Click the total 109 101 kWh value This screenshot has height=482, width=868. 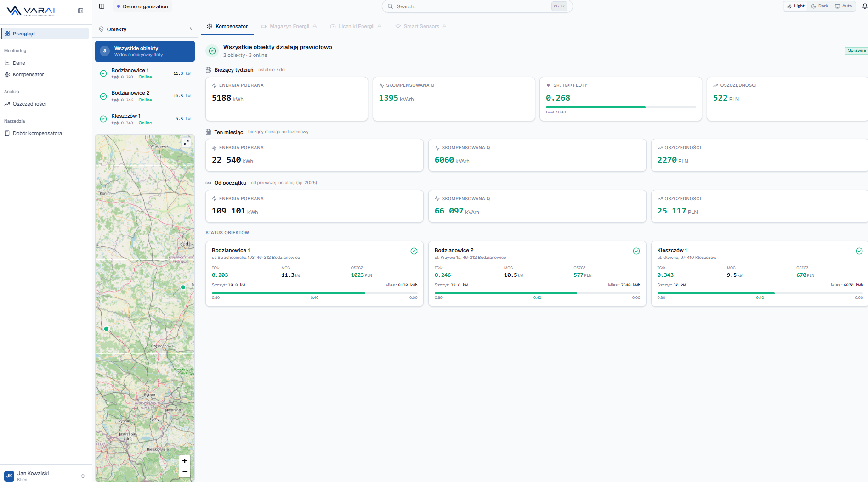[235, 211]
